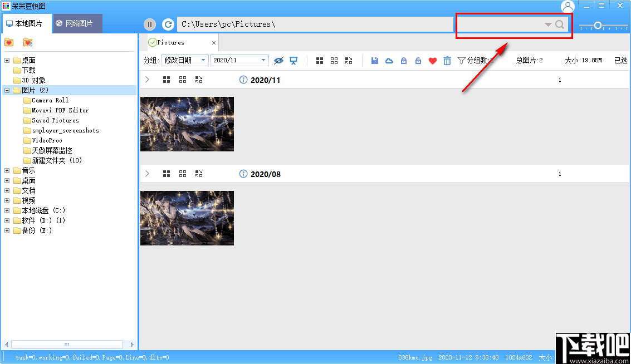Switch to the 本地图片 tab
The image size is (631, 364).
tap(27, 24)
